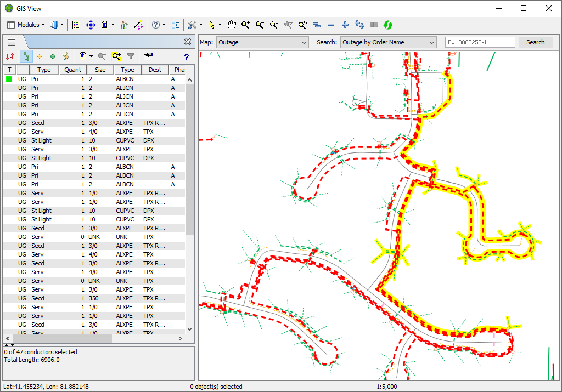Image resolution: width=562 pixels, height=392 pixels.
Task: Toggle the yellow diamond button
Action: point(40,56)
